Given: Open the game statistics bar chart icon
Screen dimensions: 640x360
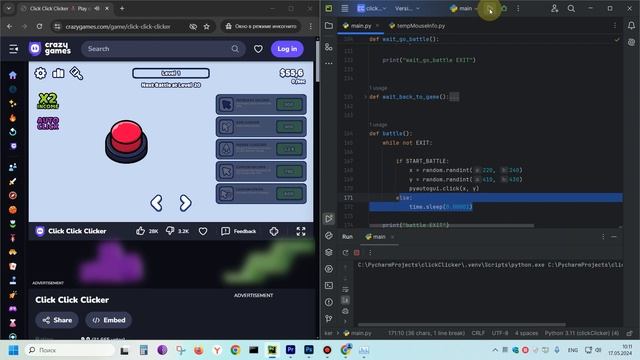Looking at the screenshot, I should (58, 73).
